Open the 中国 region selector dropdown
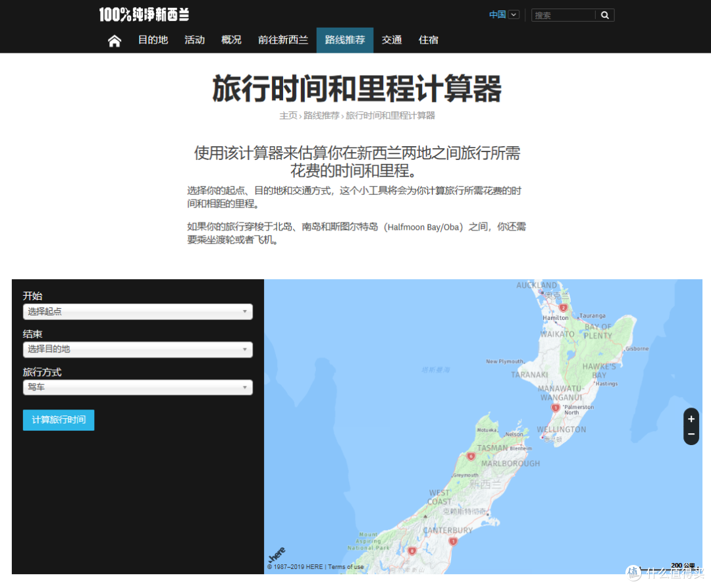This screenshot has width=711, height=588. click(x=504, y=14)
